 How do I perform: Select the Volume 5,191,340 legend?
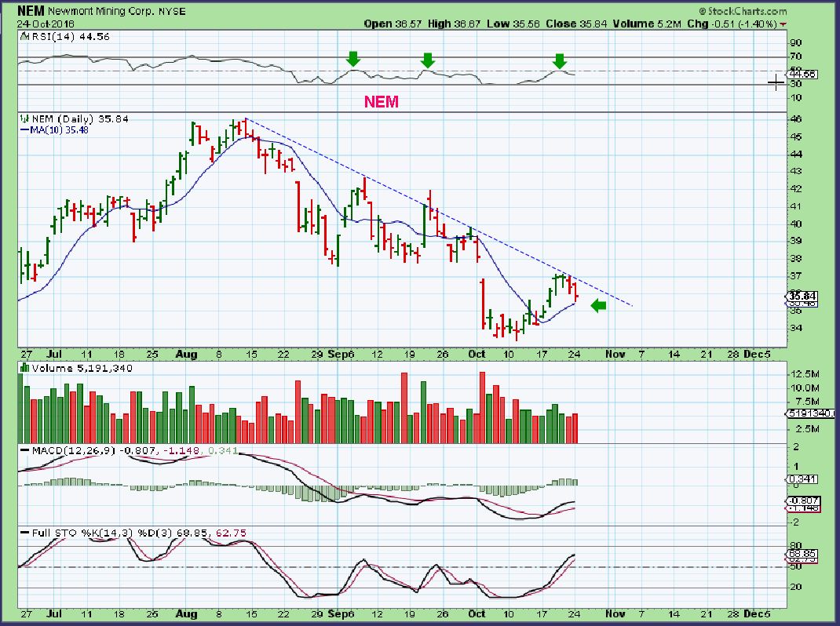pyautogui.click(x=82, y=369)
